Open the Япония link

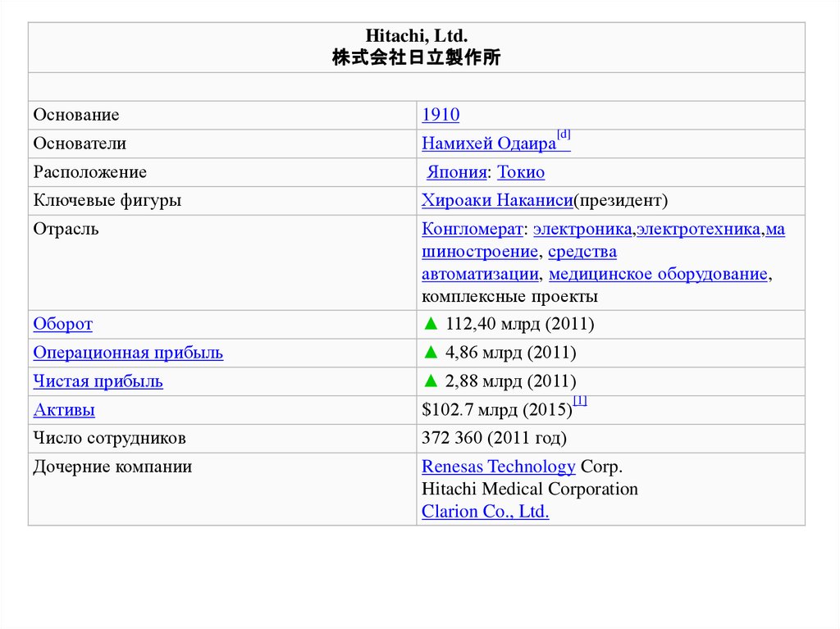coord(456,172)
